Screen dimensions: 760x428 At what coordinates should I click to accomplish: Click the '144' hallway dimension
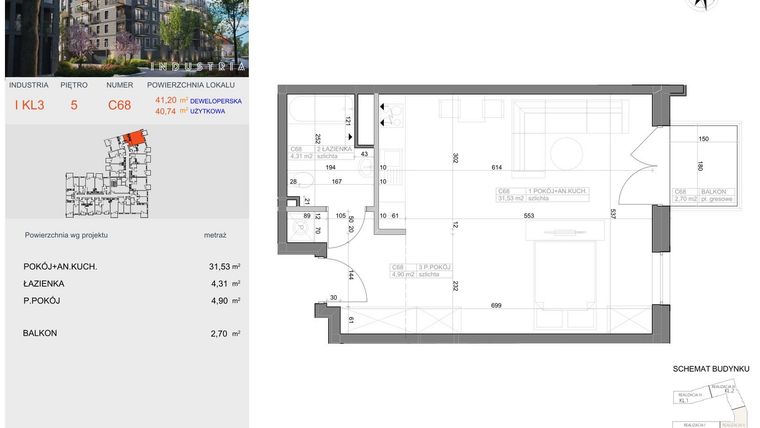[351, 275]
